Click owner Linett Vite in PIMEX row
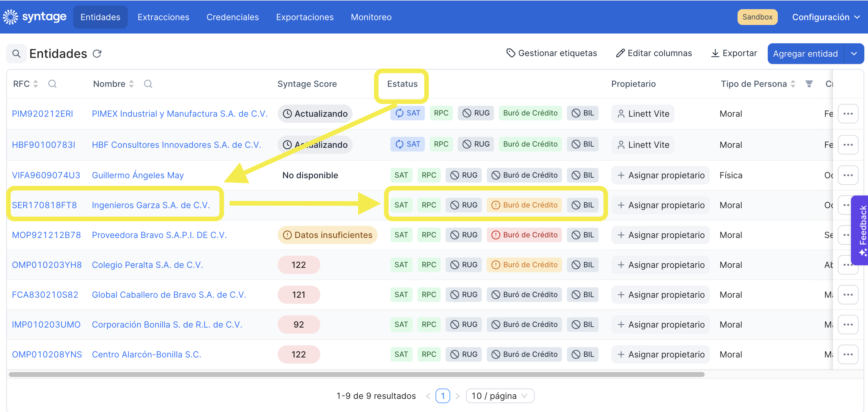868x412 pixels. [x=643, y=114]
